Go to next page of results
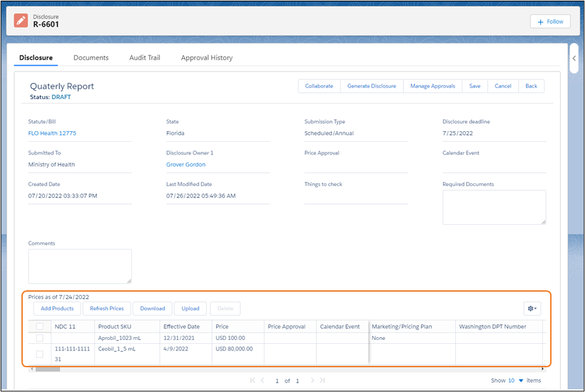 (313, 381)
